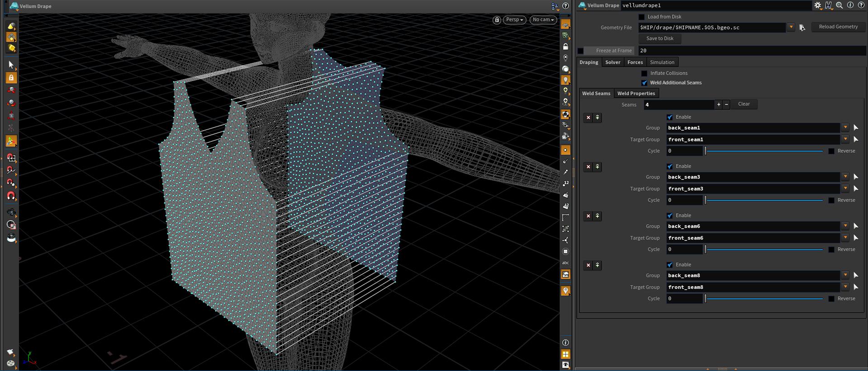Toggle the display points orange dot icon
This screenshot has width=868, height=371.
point(565,150)
